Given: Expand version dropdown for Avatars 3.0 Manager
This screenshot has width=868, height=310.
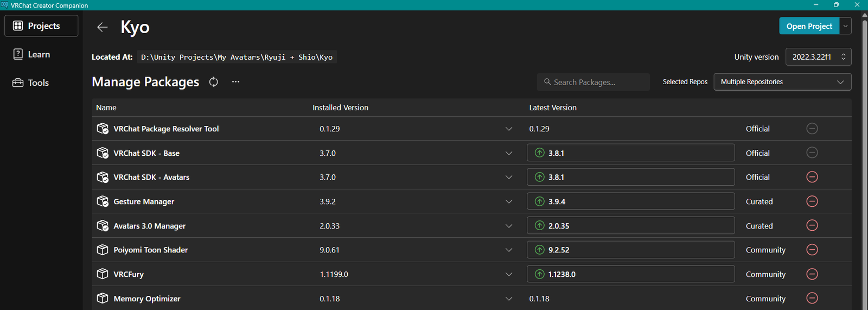Looking at the screenshot, I should (509, 226).
